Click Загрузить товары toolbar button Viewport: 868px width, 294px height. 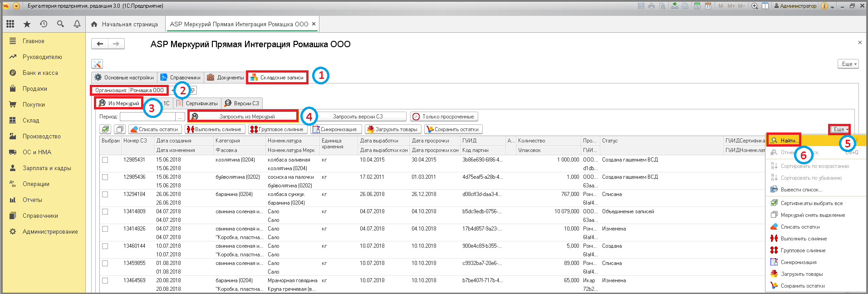click(x=393, y=129)
